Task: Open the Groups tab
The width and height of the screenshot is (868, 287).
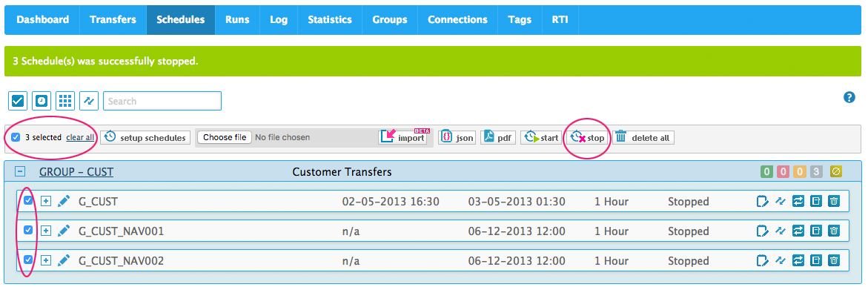Action: coord(390,19)
